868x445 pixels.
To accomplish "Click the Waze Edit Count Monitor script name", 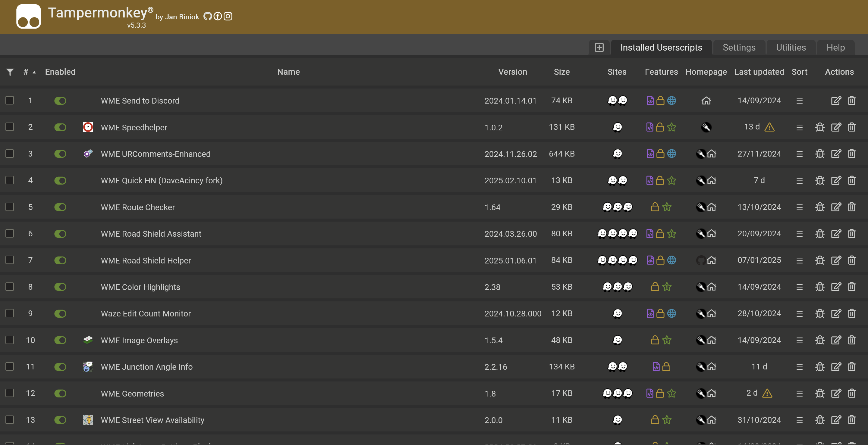I will [146, 313].
